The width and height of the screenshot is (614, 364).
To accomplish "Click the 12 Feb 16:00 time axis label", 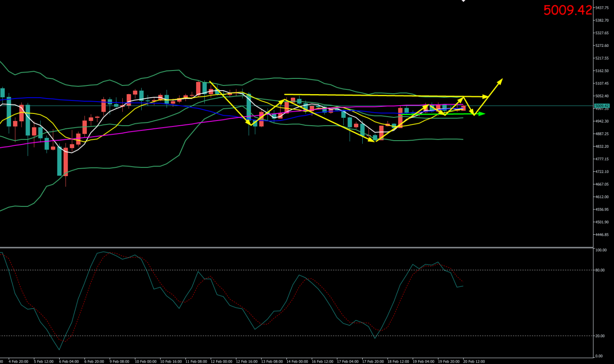I will [x=246, y=361].
